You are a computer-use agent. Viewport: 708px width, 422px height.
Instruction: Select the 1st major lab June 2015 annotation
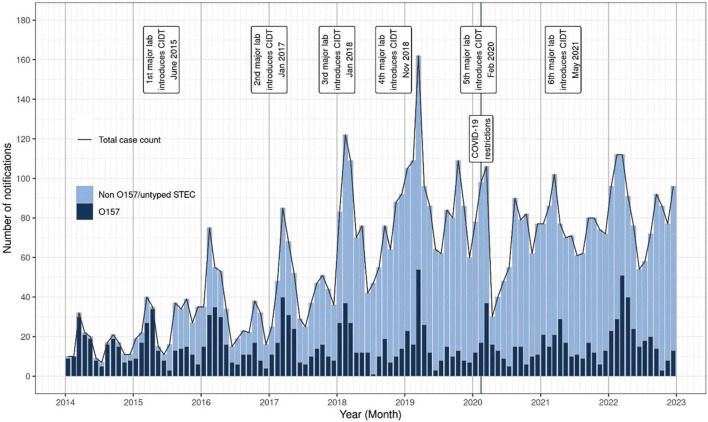(x=162, y=60)
